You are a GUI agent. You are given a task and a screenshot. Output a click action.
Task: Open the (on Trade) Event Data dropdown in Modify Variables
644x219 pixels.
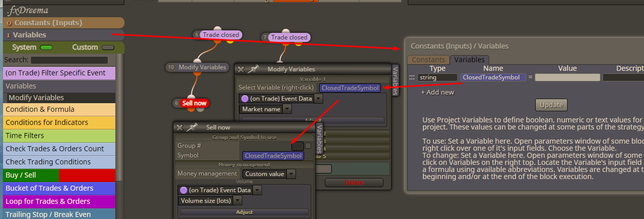pyautogui.click(x=319, y=99)
